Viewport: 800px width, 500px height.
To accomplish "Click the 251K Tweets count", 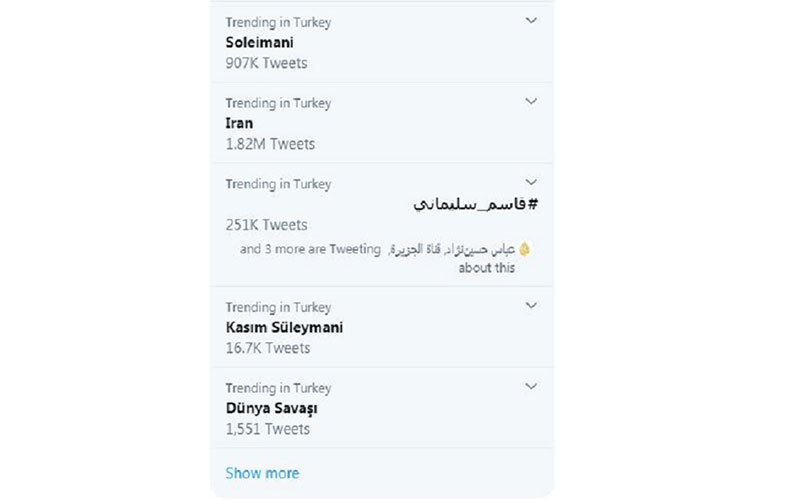I will pos(266,225).
